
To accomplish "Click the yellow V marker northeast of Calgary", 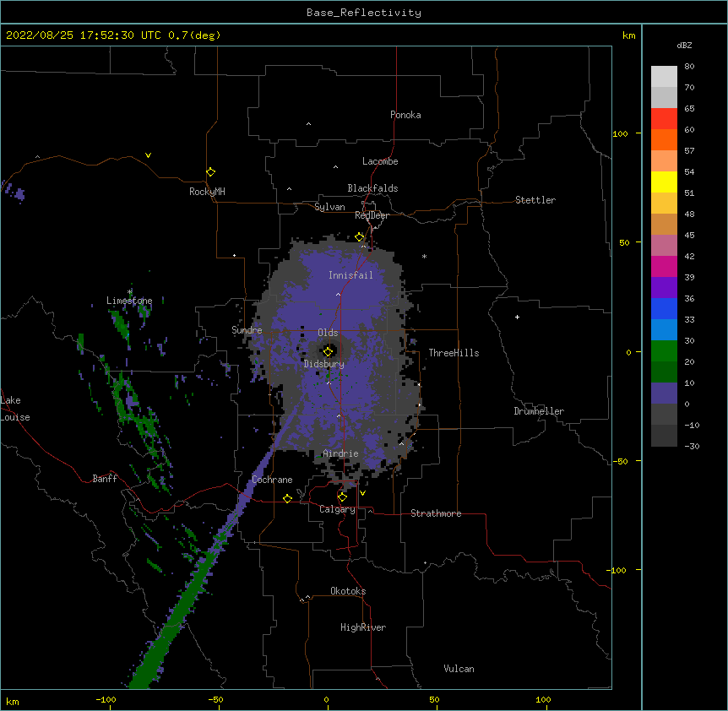I will point(362,493).
